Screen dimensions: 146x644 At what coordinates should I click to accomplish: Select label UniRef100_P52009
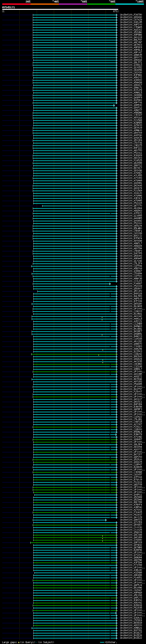pyautogui.click(x=131, y=286)
